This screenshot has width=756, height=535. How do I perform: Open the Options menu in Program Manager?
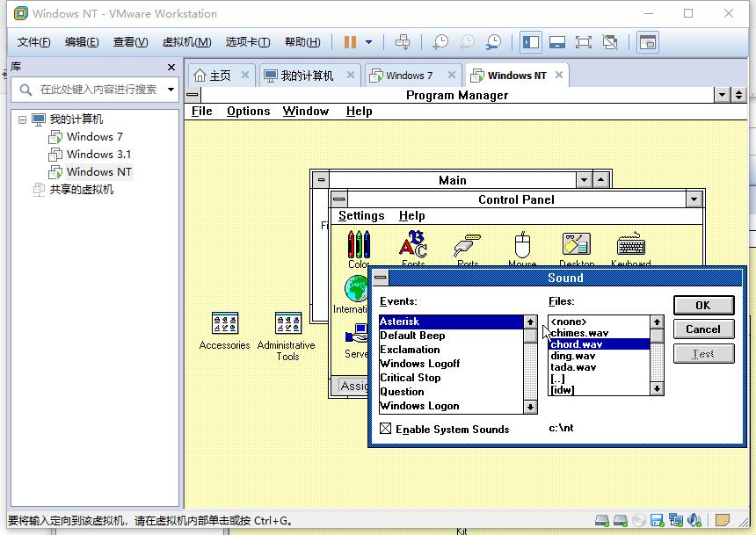[x=248, y=112]
